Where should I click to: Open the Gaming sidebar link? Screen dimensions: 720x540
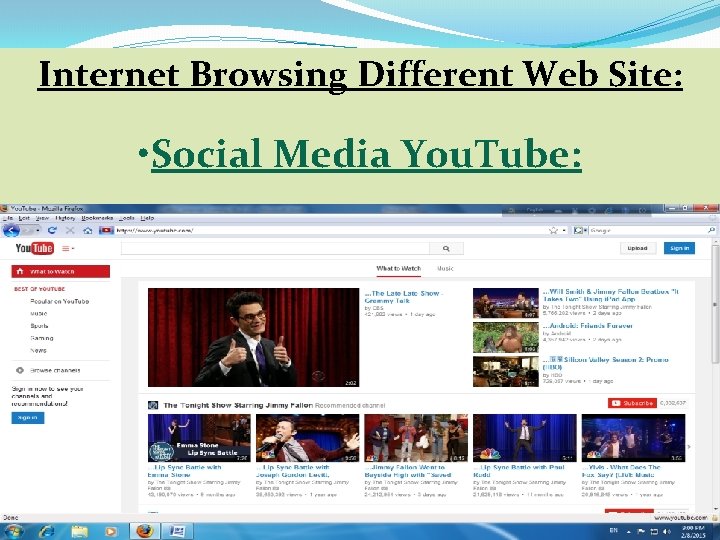(41, 338)
